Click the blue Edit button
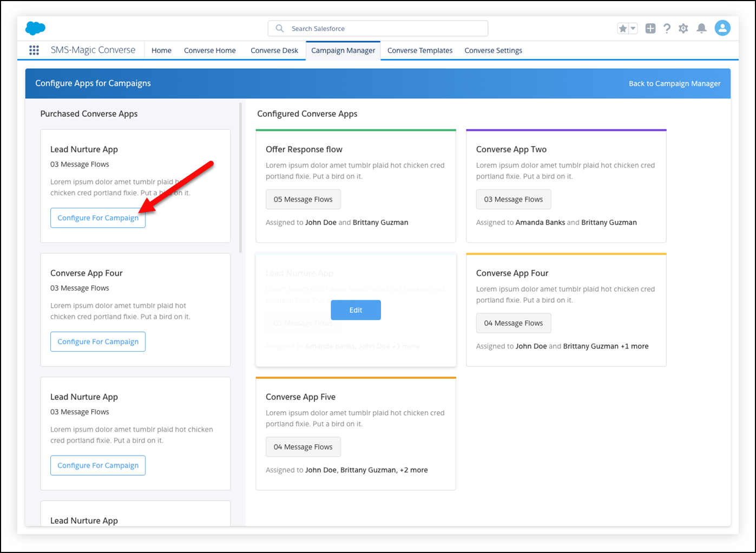 pos(356,310)
